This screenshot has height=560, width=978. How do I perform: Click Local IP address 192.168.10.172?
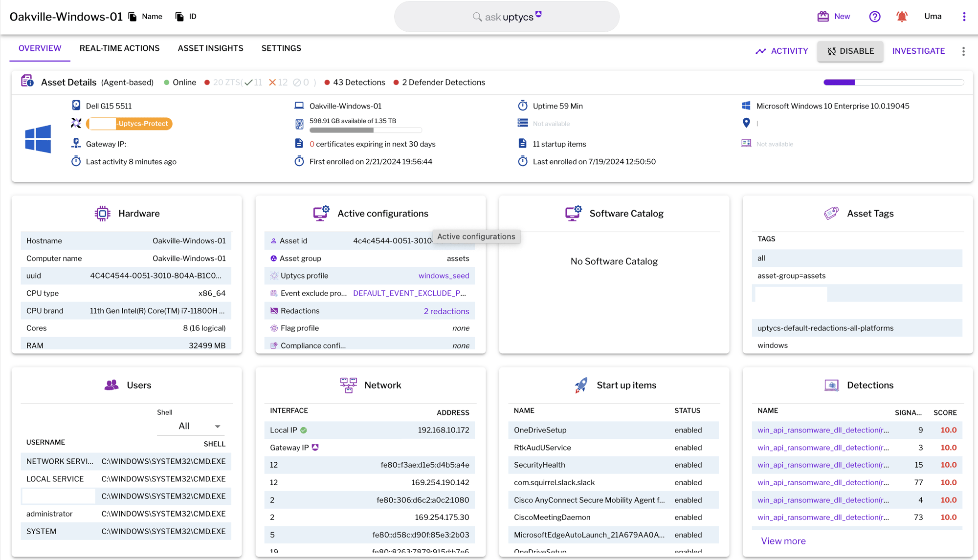tap(443, 430)
